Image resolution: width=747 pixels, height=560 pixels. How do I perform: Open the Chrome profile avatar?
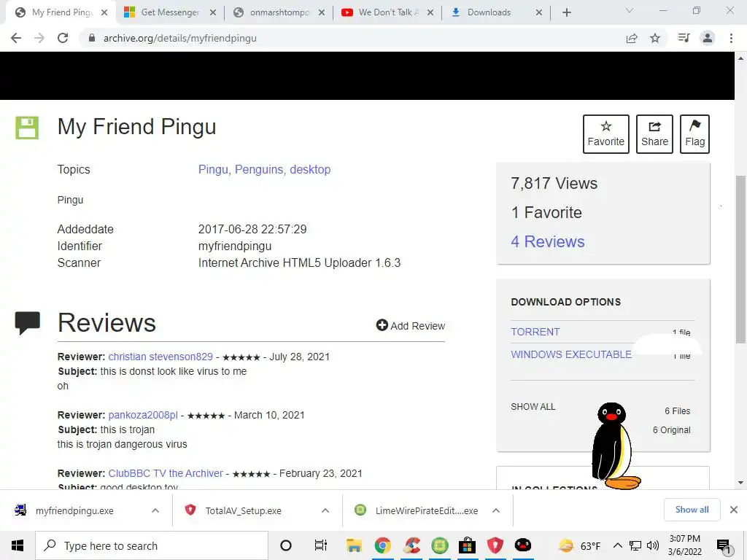coord(708,38)
